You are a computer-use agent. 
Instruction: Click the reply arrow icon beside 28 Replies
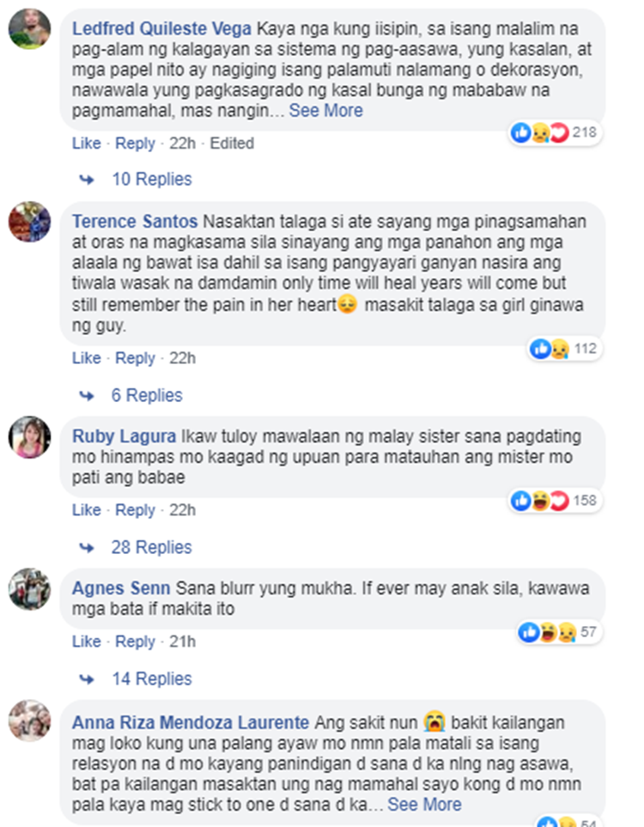click(x=87, y=548)
